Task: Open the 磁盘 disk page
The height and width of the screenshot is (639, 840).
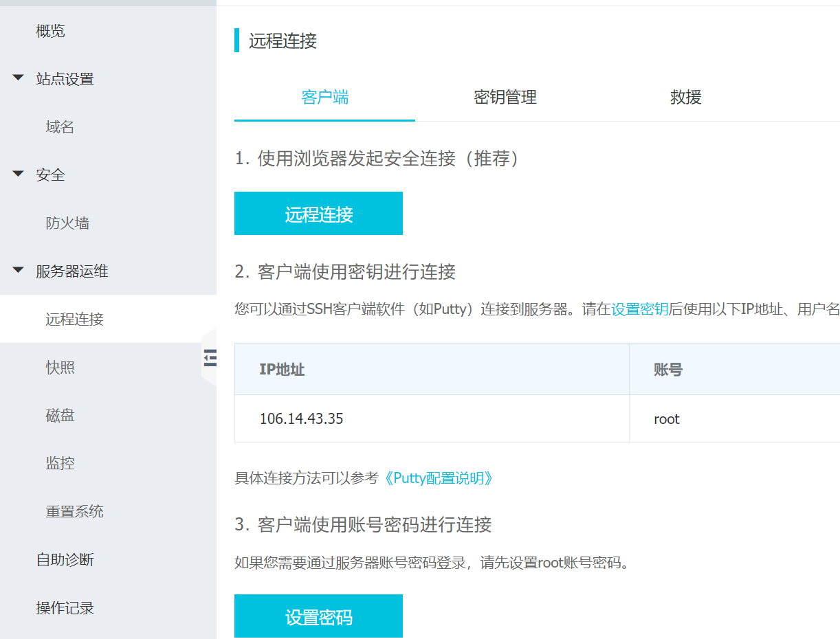Action: click(60, 415)
